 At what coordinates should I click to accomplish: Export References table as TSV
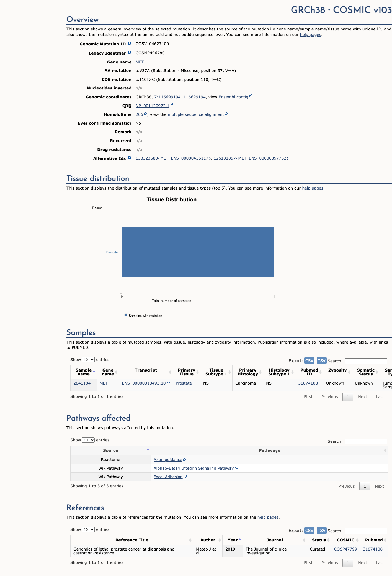pos(321,530)
